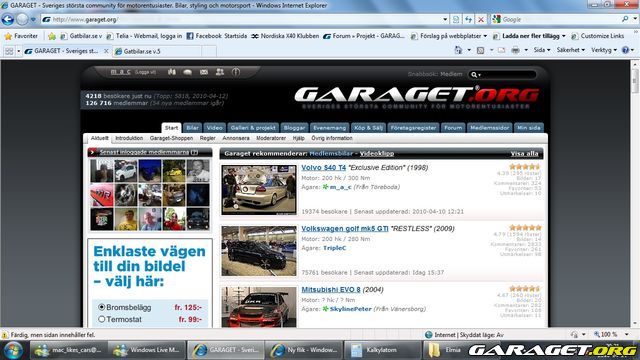640x360 pixels.
Task: Click the Logga ut link
Action: coord(145,72)
